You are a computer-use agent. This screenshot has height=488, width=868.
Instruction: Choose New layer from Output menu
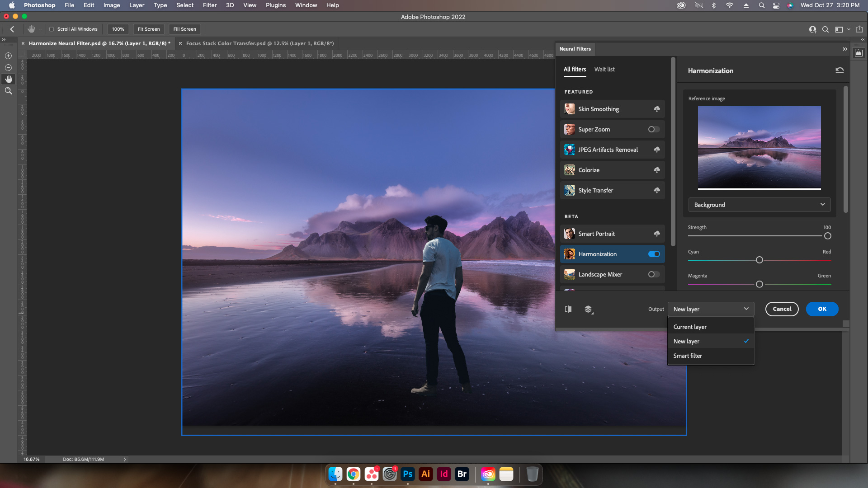point(711,341)
